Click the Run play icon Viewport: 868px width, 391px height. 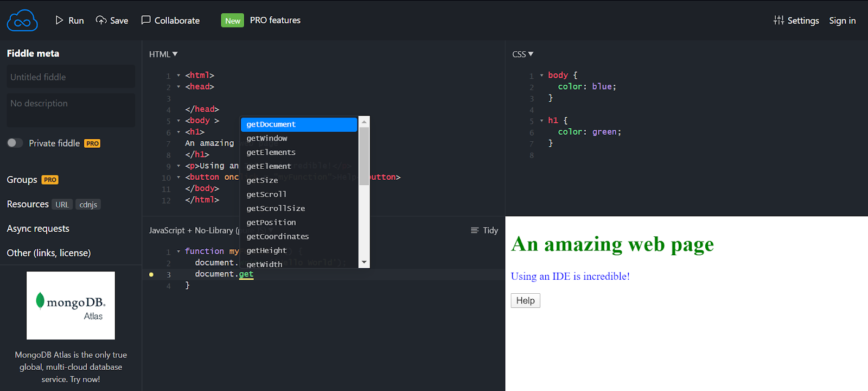(x=59, y=20)
